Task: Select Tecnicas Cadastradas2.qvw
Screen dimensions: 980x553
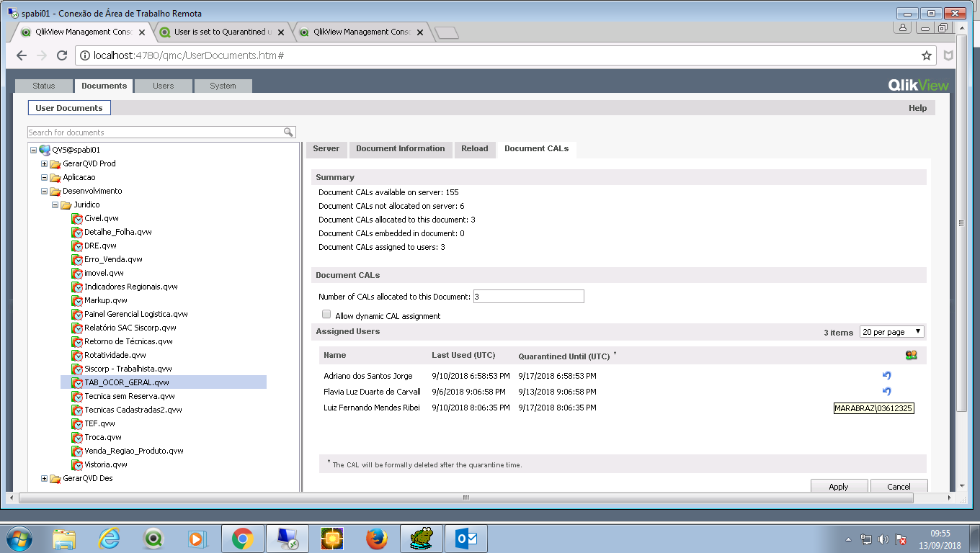Action: (x=133, y=410)
